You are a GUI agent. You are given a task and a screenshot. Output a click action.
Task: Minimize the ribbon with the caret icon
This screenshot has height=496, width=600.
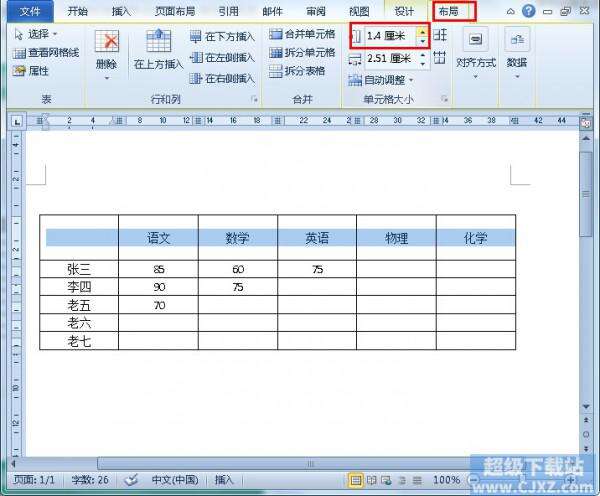[510, 11]
